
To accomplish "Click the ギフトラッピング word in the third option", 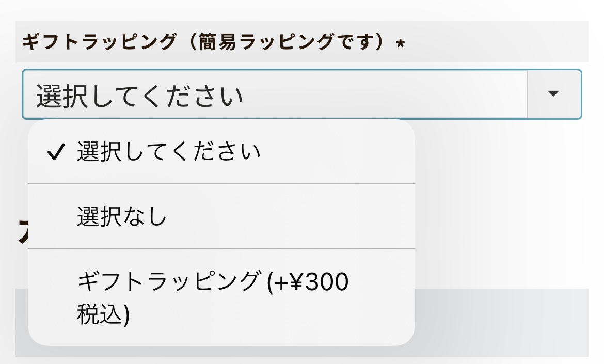I will pyautogui.click(x=168, y=282).
